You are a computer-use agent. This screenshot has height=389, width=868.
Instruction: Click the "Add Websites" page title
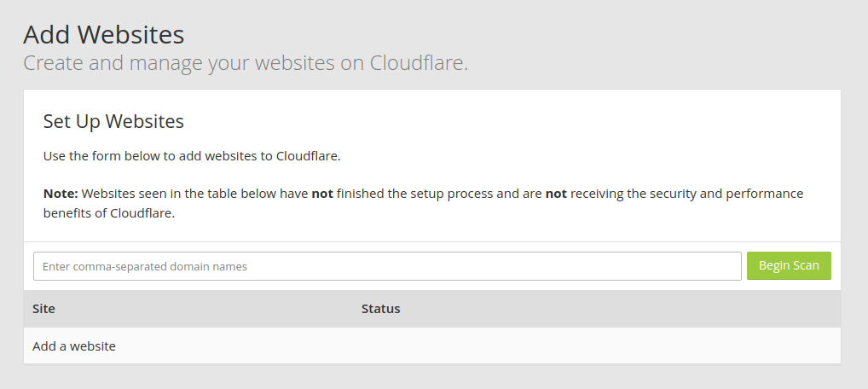point(103,35)
